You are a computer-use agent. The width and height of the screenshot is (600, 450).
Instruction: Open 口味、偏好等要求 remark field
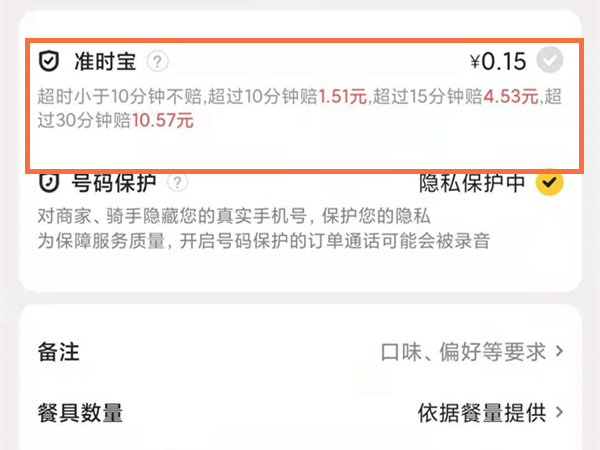(463, 351)
